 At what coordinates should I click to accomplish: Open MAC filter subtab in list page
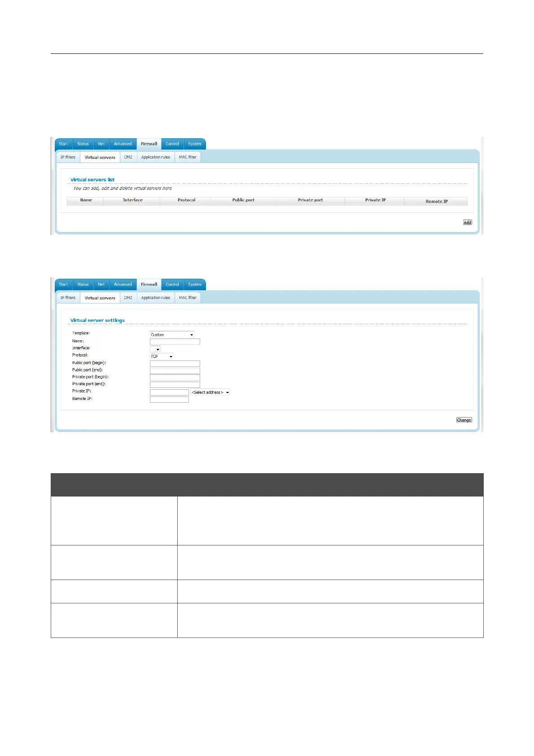[x=188, y=157]
